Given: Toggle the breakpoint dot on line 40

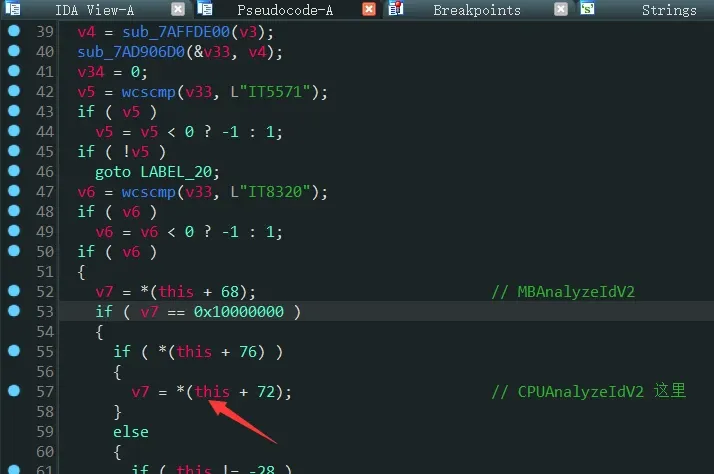Looking at the screenshot, I should point(14,51).
